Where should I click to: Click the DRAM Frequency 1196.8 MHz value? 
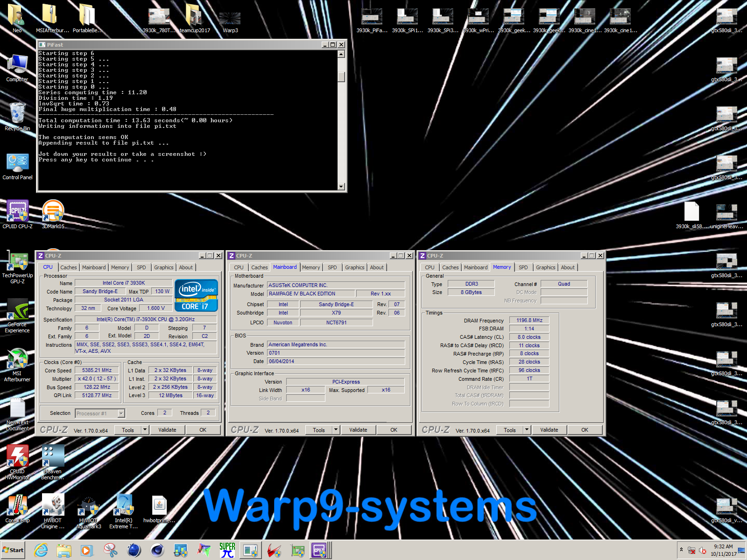point(529,320)
